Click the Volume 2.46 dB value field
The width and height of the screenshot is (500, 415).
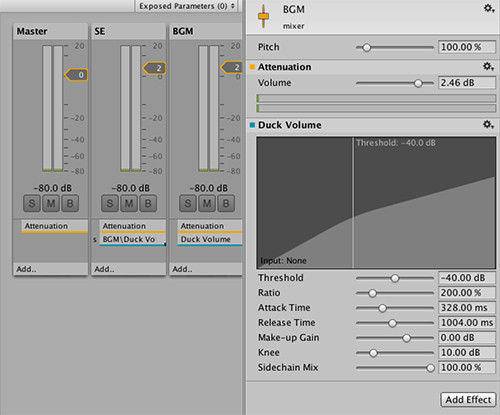click(x=467, y=83)
